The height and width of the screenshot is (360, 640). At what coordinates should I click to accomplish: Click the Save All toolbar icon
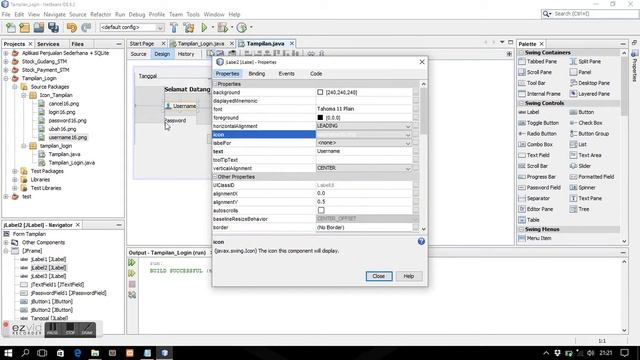53,27
